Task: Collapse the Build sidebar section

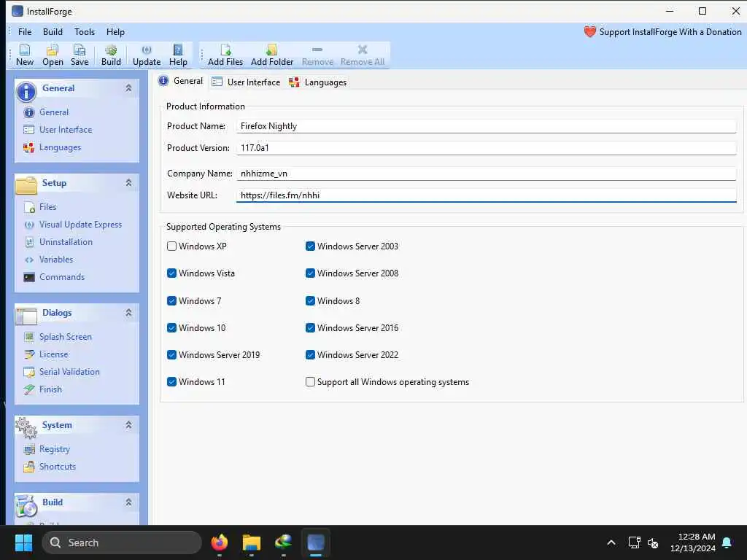Action: (128, 502)
